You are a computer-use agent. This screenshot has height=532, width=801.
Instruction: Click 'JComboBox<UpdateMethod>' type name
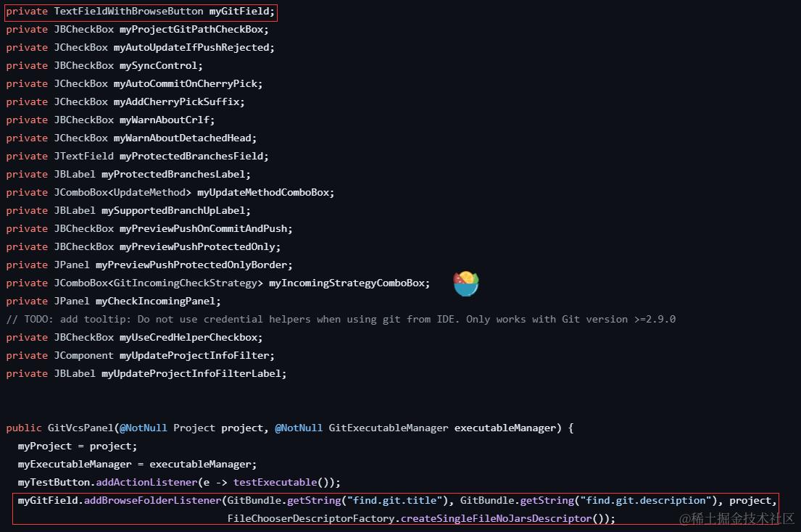[x=123, y=193]
